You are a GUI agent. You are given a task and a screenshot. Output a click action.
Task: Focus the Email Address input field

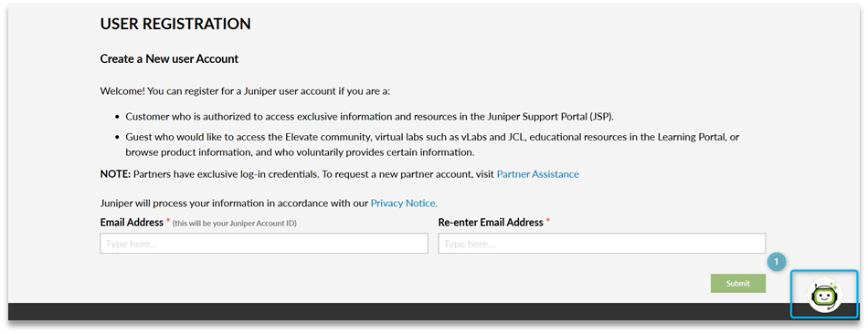tap(264, 244)
